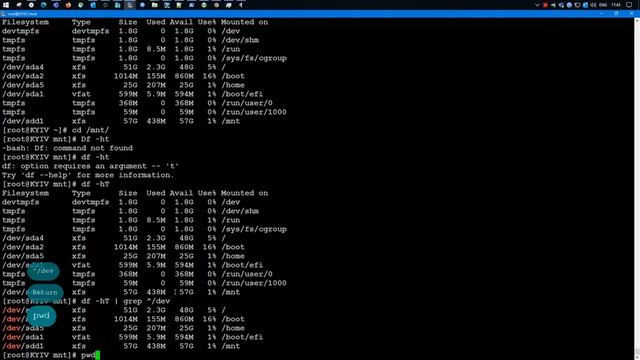Open the Windows notification center
Viewport: 640px width, 360px height.
click(629, 5)
